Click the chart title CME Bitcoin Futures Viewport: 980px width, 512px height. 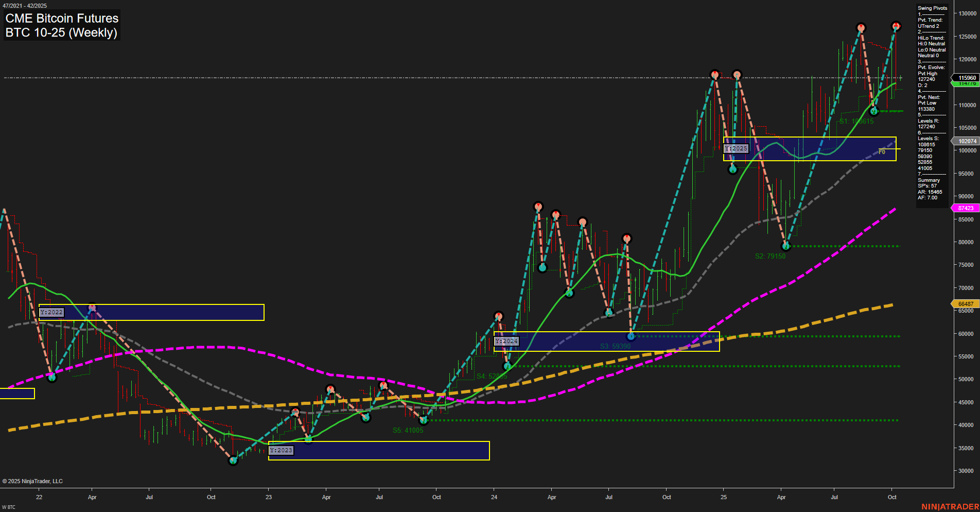click(x=61, y=18)
